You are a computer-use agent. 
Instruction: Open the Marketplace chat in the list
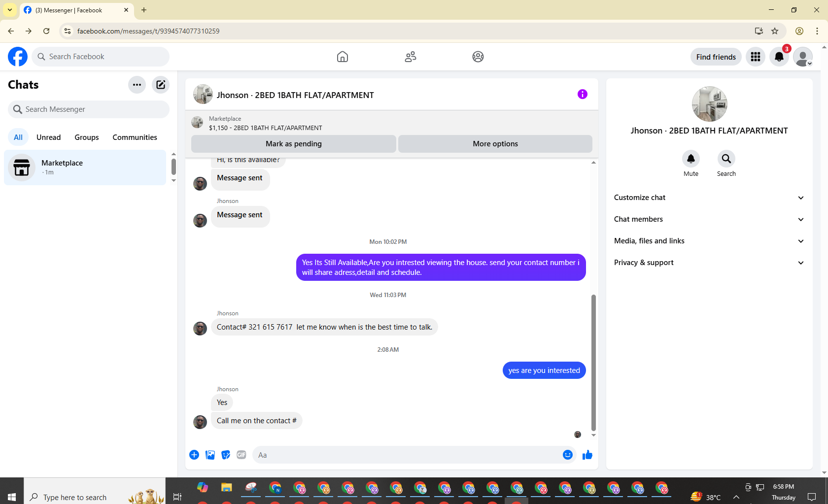coord(85,168)
